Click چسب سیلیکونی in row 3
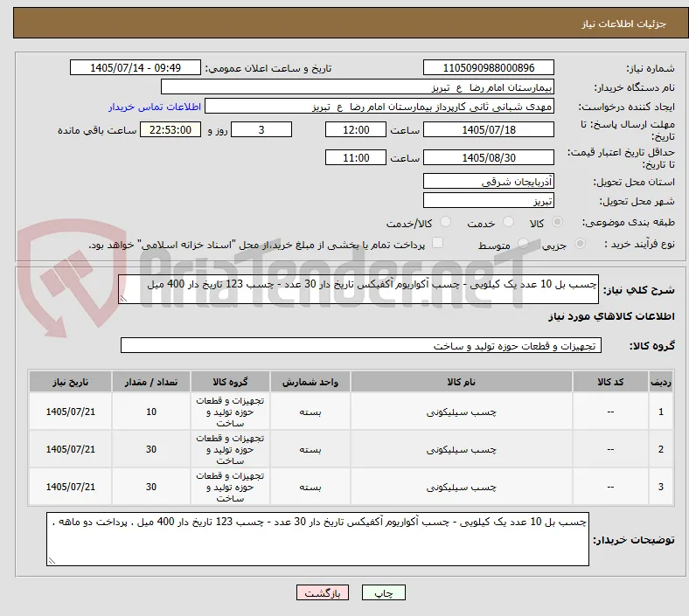The image size is (689, 616). (461, 487)
